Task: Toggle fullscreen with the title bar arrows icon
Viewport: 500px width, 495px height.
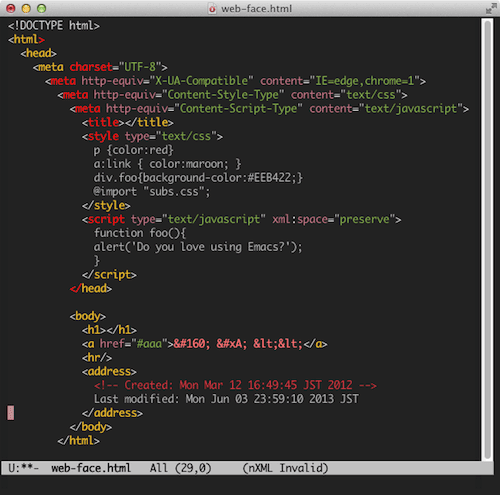Action: coord(491,9)
